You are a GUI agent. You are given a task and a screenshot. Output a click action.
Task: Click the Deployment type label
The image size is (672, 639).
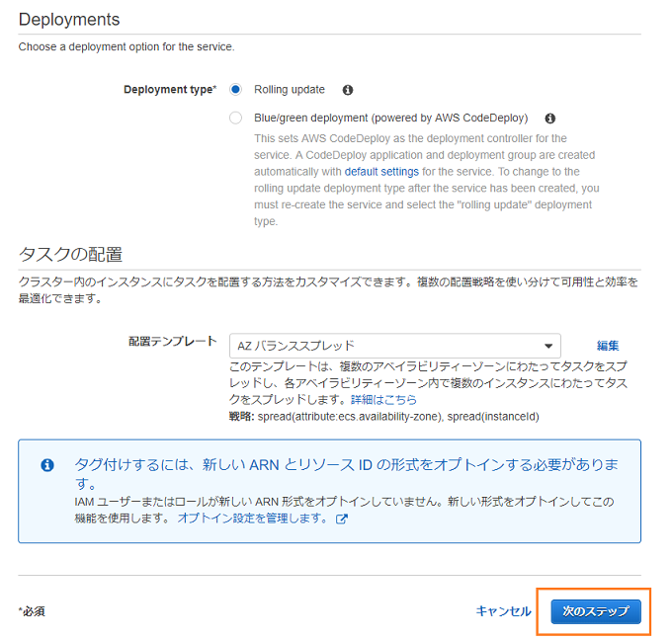(x=170, y=90)
